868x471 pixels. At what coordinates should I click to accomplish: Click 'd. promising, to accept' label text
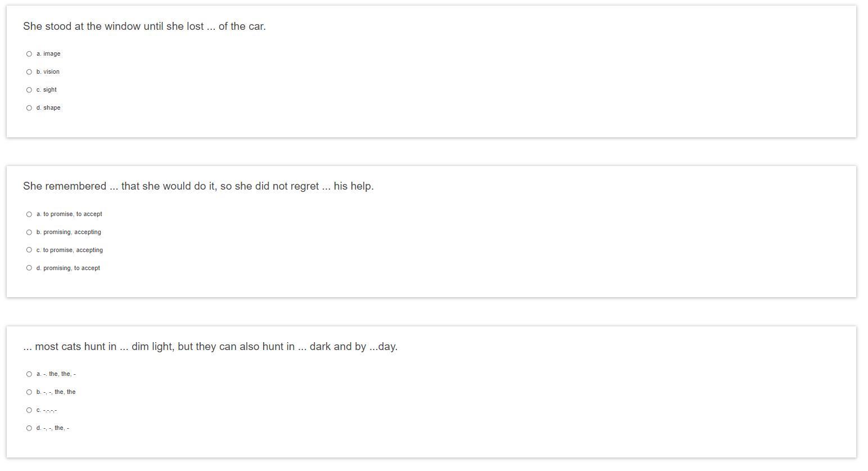[x=69, y=268]
